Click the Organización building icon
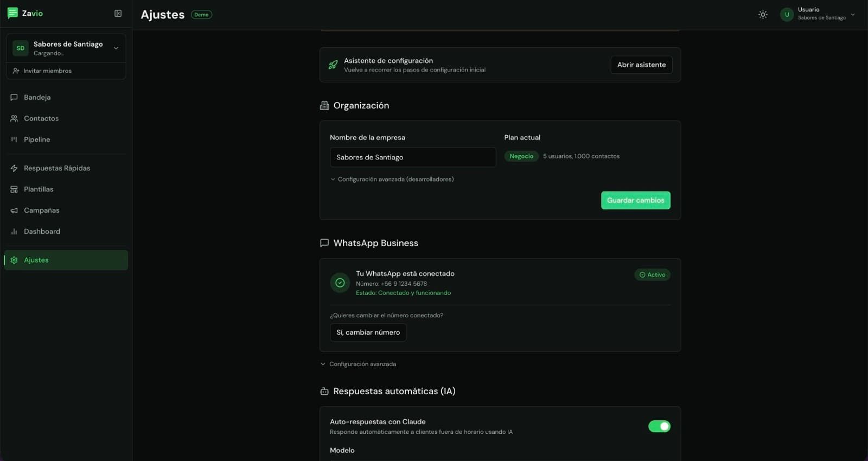868x461 pixels. pyautogui.click(x=324, y=106)
